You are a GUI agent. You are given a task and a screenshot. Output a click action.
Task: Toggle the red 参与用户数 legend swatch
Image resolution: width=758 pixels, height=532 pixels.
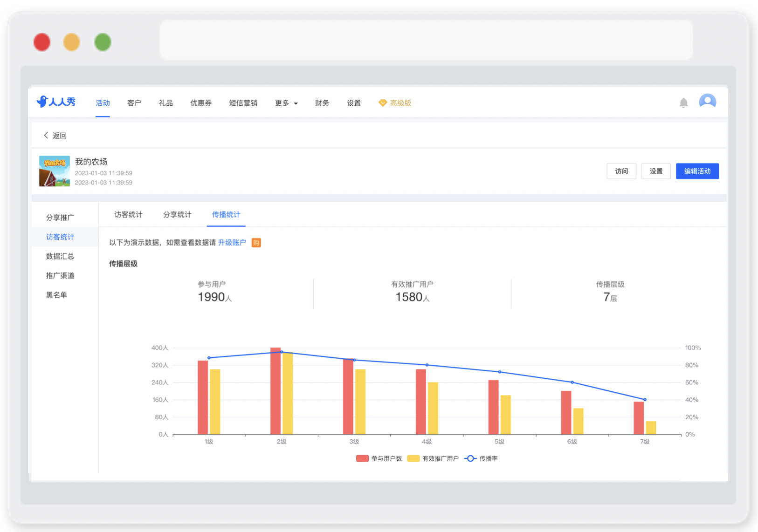pyautogui.click(x=362, y=458)
